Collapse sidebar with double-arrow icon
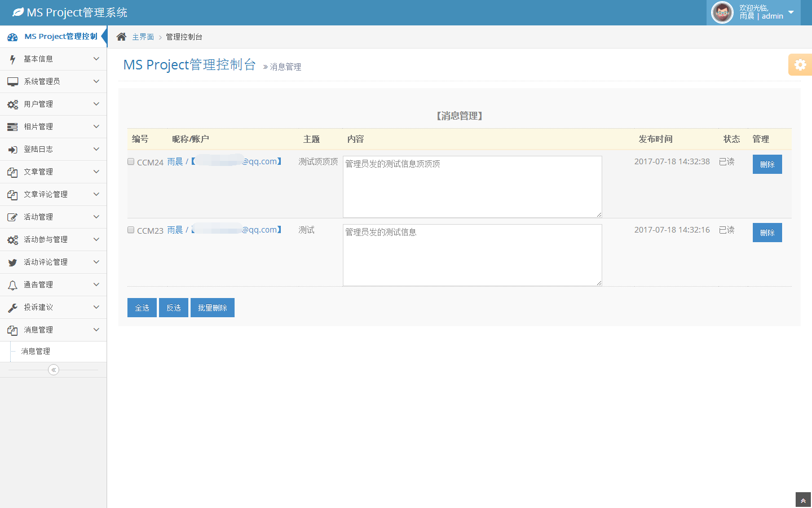 pyautogui.click(x=54, y=370)
